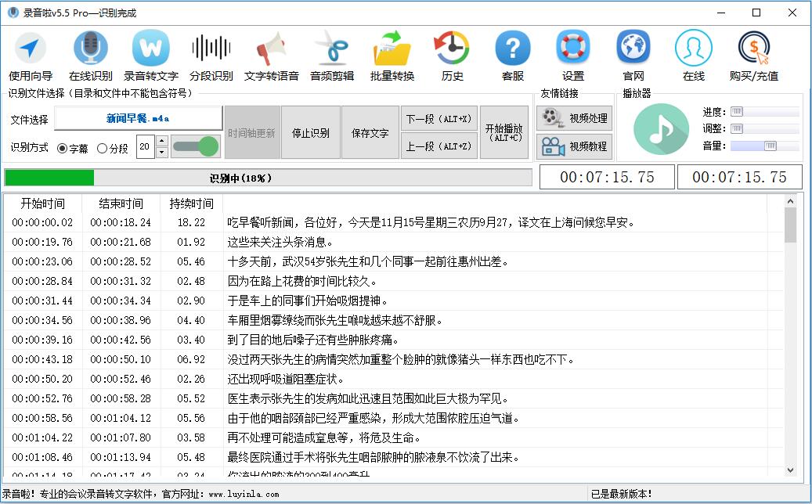Image resolution: width=812 pixels, height=504 pixels.
Task: Open 历史 history icon
Action: (x=452, y=56)
